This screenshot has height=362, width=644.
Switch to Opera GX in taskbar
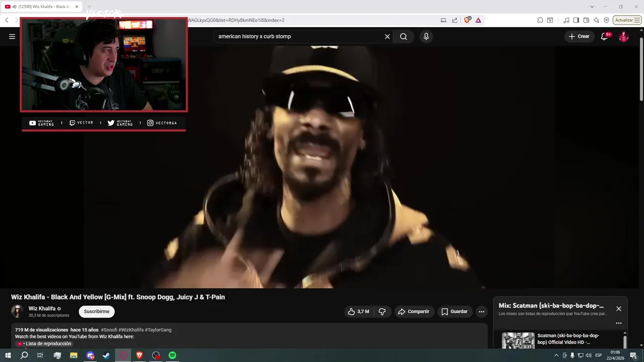123,355
